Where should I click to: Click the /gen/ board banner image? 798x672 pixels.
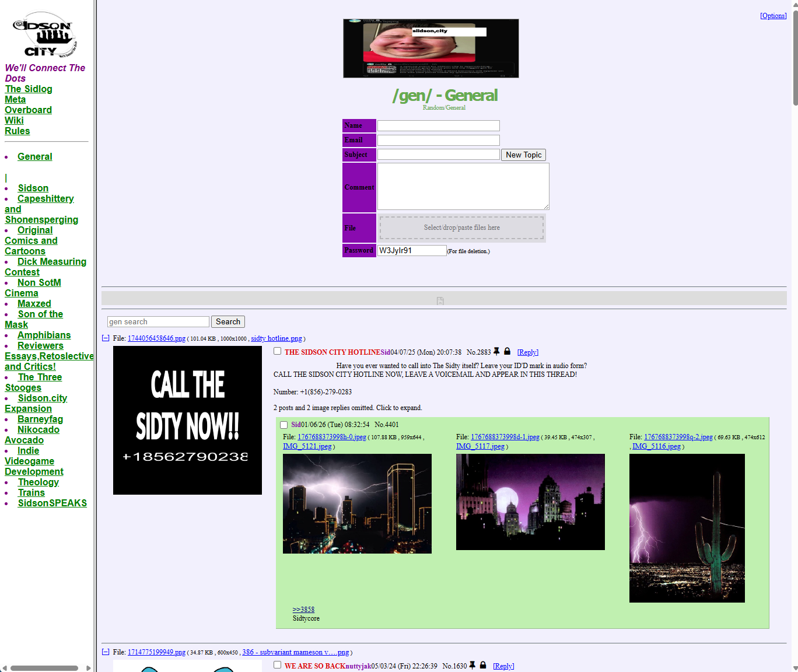coord(430,48)
